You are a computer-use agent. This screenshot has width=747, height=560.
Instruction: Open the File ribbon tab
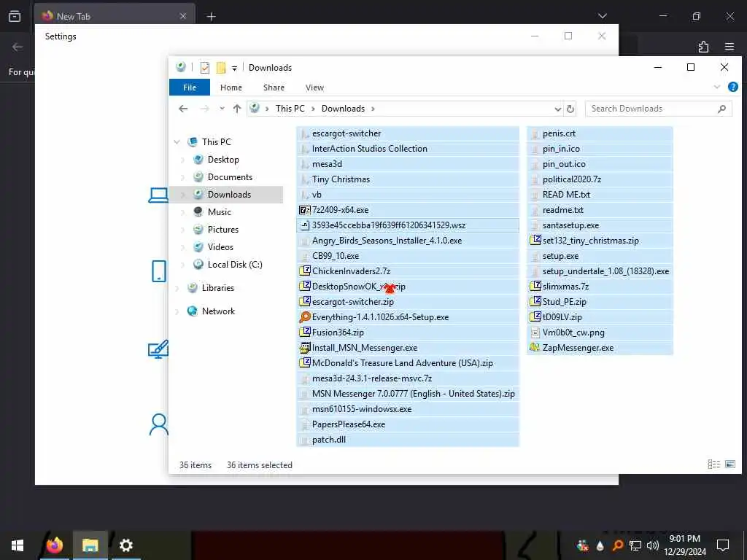click(x=190, y=87)
